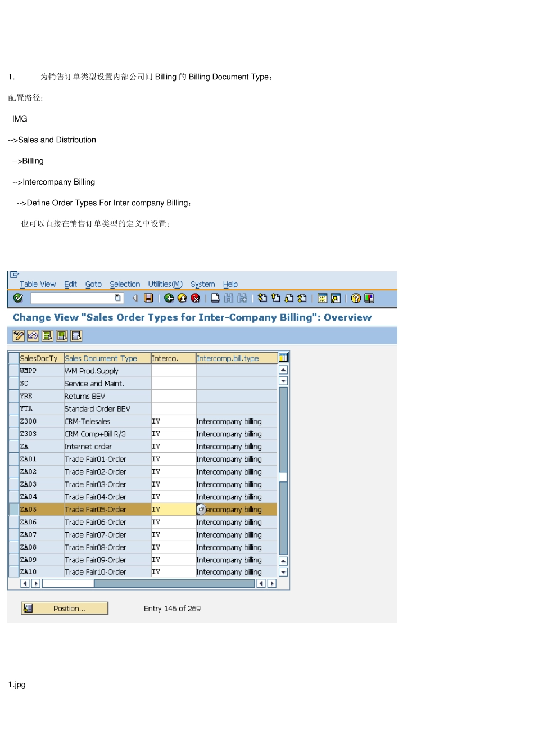The width and height of the screenshot is (534, 756).
Task: Click the yellow Help question mark icon
Action: (356, 298)
